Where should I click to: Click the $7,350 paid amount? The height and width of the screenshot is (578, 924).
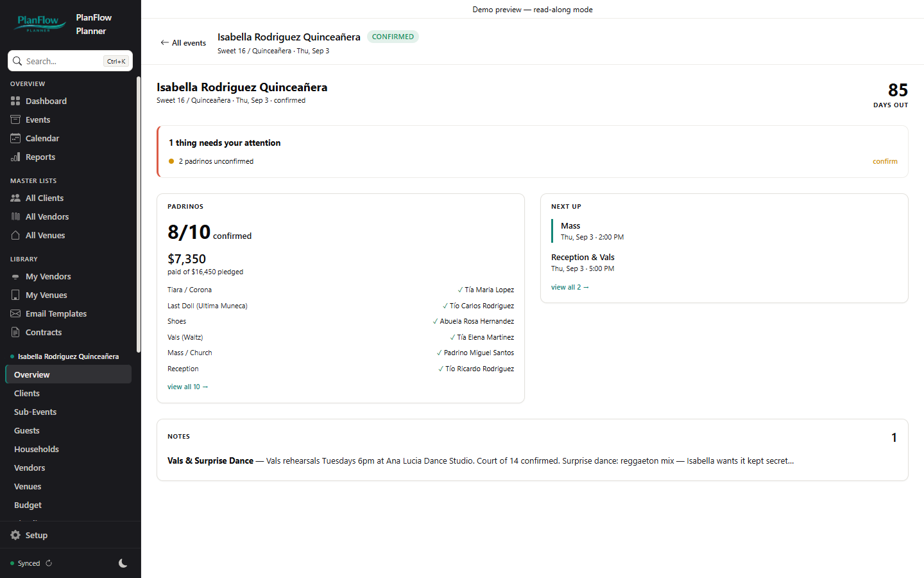click(187, 259)
